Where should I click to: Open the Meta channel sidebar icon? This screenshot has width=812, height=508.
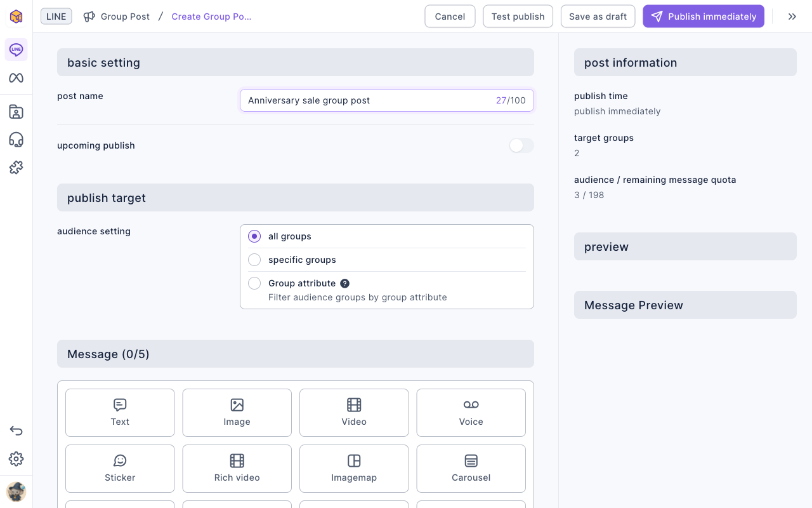coord(16,78)
